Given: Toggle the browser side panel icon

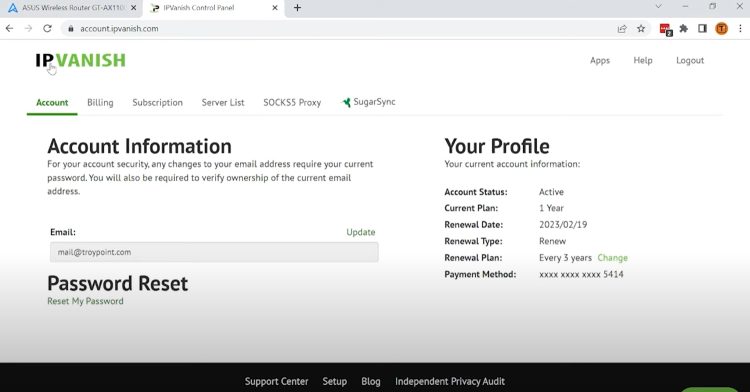Looking at the screenshot, I should [702, 29].
